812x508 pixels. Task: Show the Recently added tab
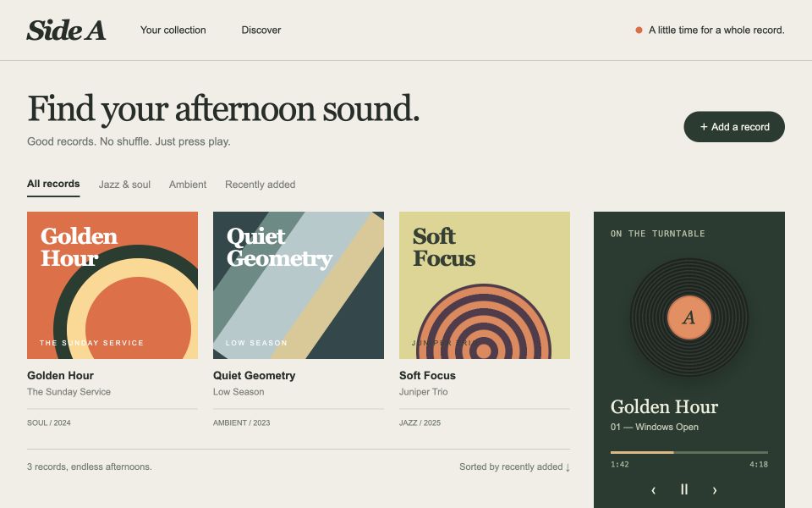pos(260,185)
